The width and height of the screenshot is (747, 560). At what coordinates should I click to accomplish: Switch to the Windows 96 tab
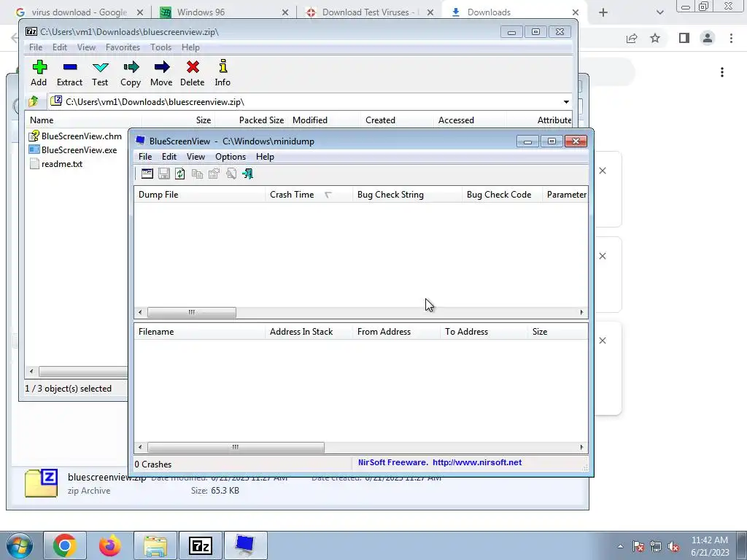[224, 12]
